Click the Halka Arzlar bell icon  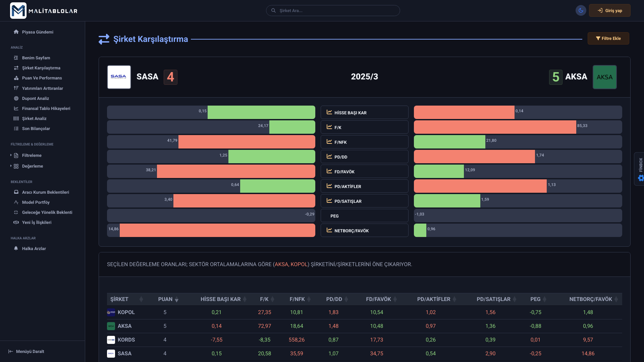click(16, 248)
